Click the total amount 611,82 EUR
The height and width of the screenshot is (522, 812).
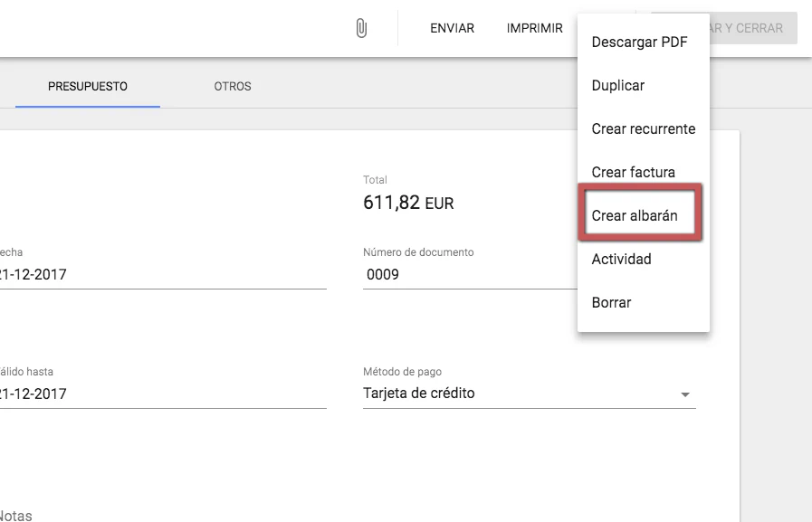click(x=408, y=204)
